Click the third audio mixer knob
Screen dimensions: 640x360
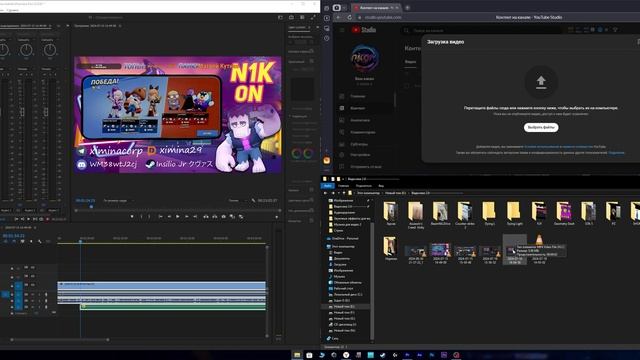50,50
